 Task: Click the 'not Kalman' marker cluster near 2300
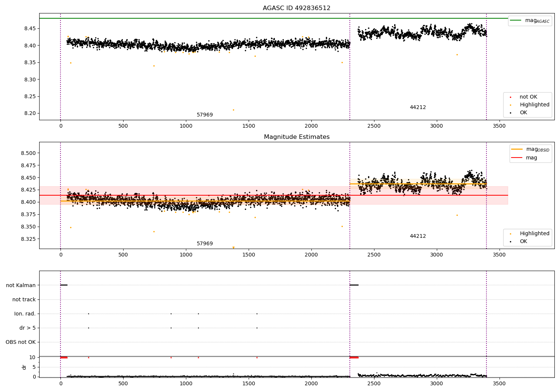coord(354,285)
